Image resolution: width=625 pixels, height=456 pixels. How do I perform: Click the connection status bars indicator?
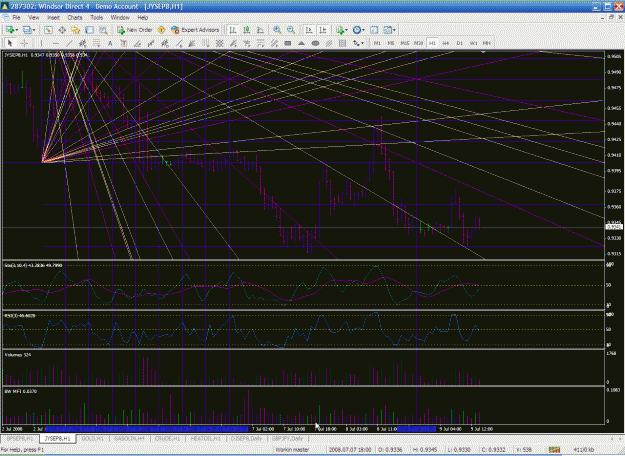pos(554,450)
